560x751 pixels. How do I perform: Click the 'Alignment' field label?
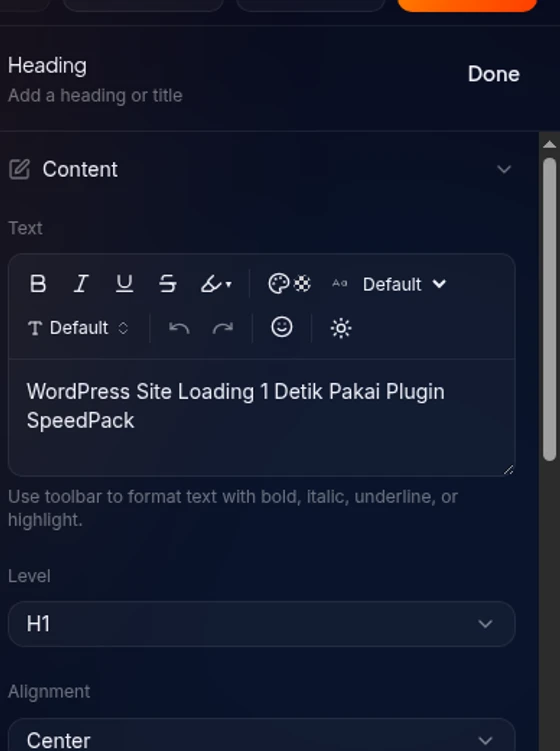tap(49, 692)
